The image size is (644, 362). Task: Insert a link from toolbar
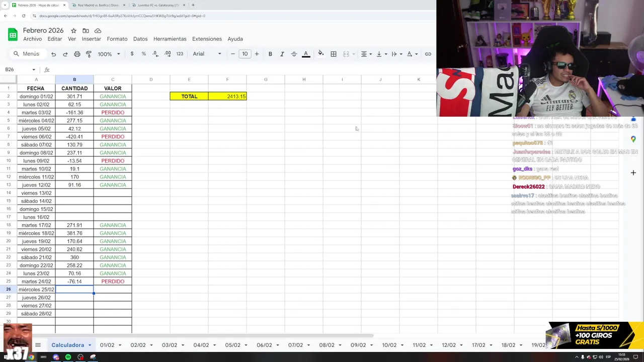(x=428, y=54)
